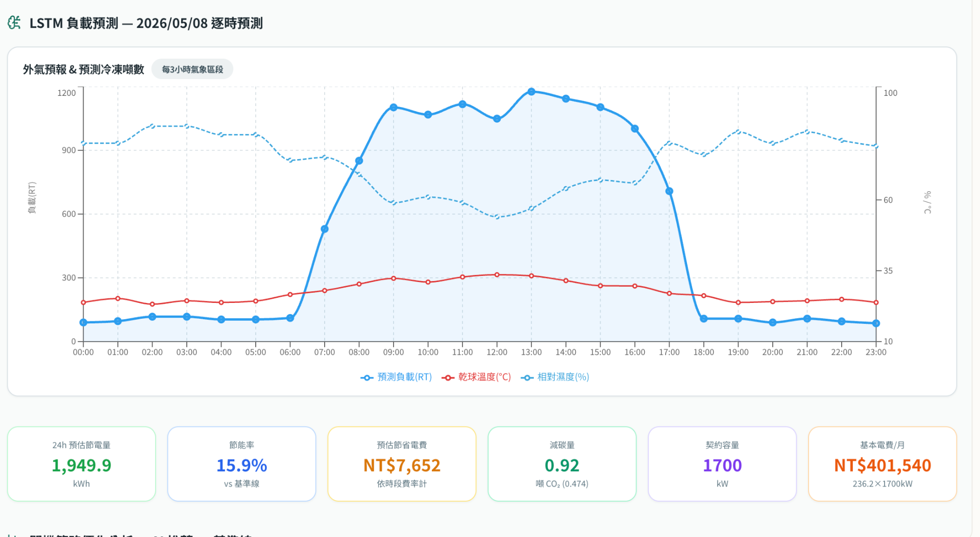Viewport: 980px width, 537px height.
Task: Click the 預估節省電費 NT$7,652 value
Action: [402, 466]
